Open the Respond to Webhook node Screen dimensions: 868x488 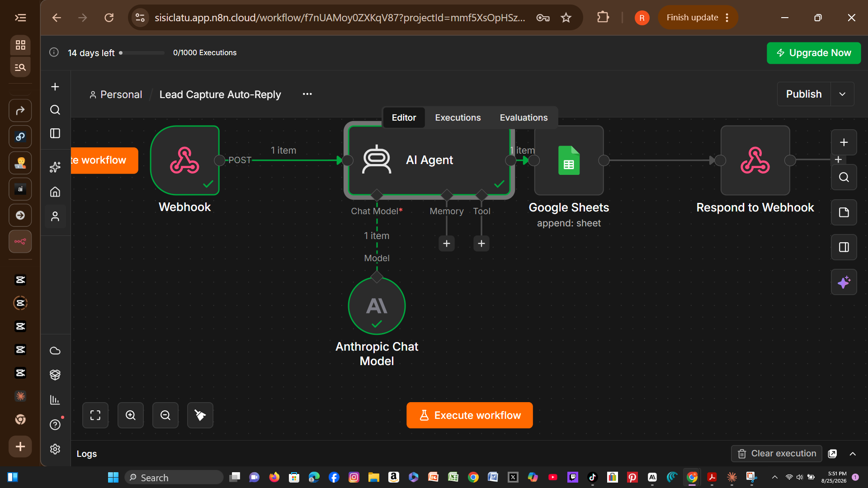point(755,160)
